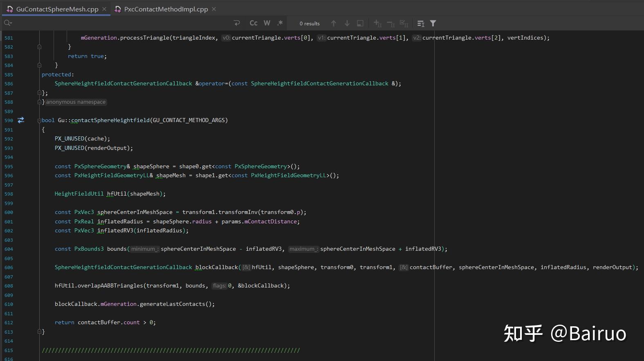
Task: Click add selection for next occurrence icon
Action: (377, 23)
